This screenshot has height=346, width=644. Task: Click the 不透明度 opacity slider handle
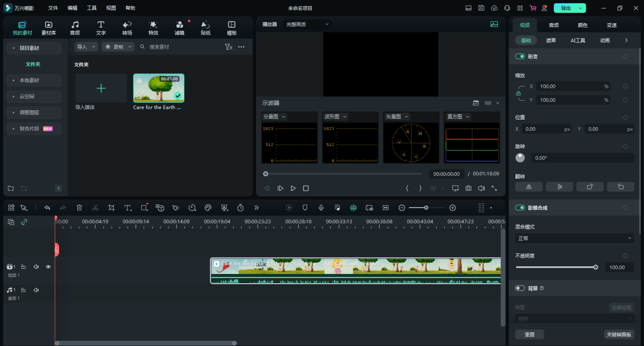596,267
